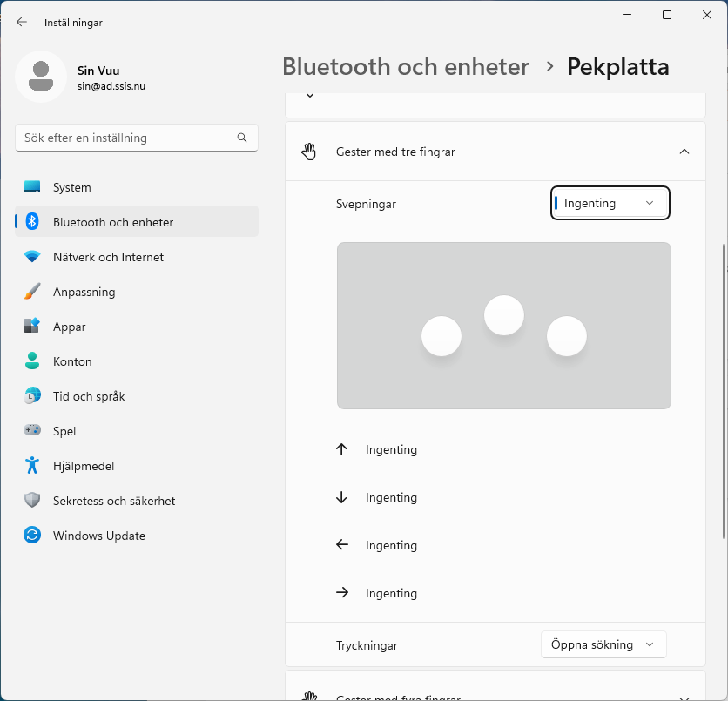The width and height of the screenshot is (728, 701).
Task: Click the Hjälpmedel accessibility figure icon
Action: click(x=32, y=466)
